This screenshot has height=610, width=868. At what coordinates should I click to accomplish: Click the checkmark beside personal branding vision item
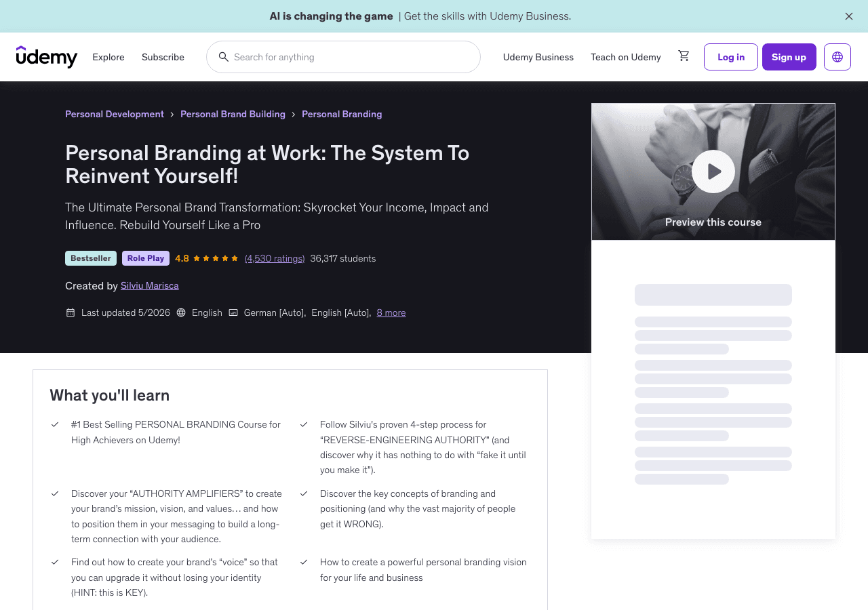(x=304, y=562)
